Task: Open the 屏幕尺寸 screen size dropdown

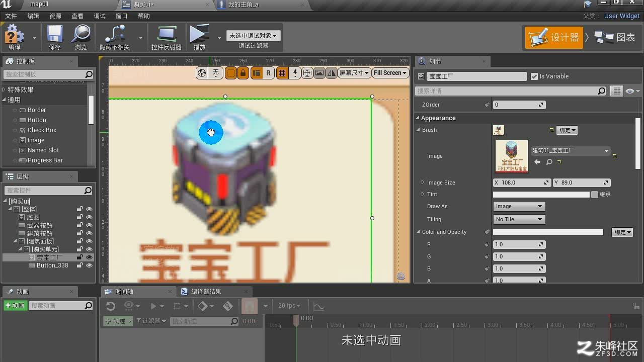Action: 354,73
